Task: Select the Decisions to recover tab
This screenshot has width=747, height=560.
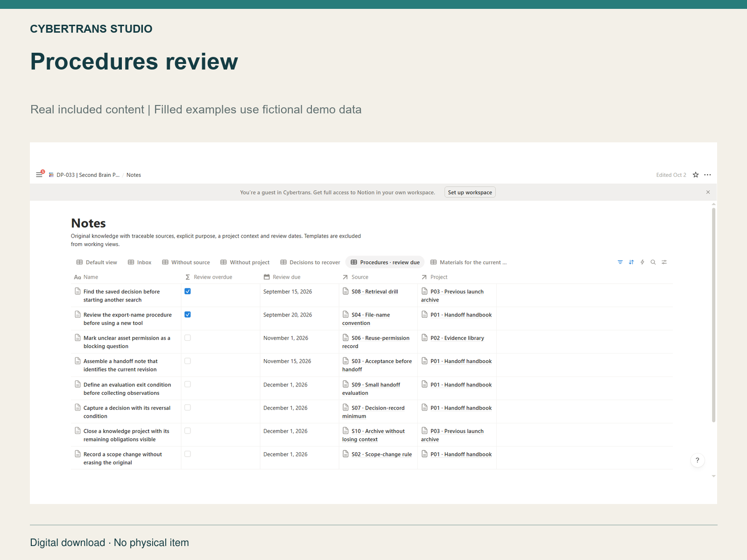Action: 310,262
